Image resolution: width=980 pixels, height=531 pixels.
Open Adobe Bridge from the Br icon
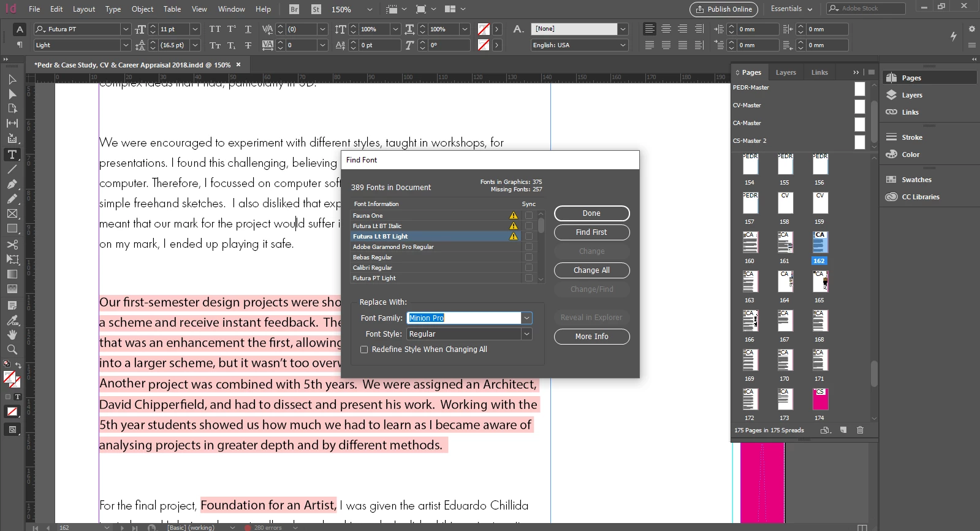coord(294,9)
